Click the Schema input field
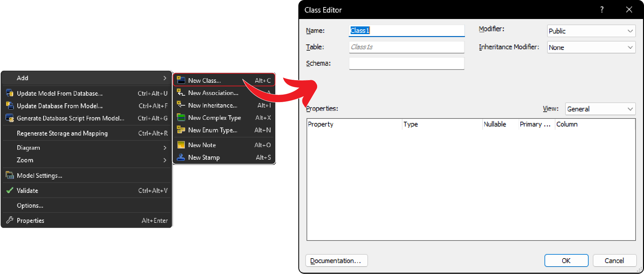This screenshot has height=274, width=644. click(407, 63)
